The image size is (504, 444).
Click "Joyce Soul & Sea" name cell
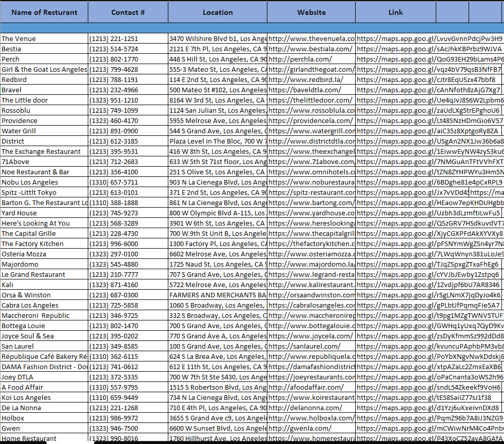pos(44,336)
